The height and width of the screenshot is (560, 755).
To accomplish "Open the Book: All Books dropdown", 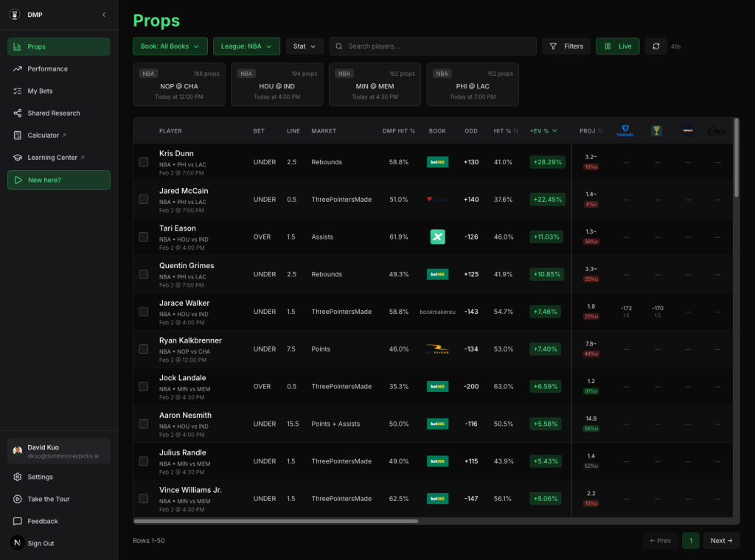I will pyautogui.click(x=170, y=46).
